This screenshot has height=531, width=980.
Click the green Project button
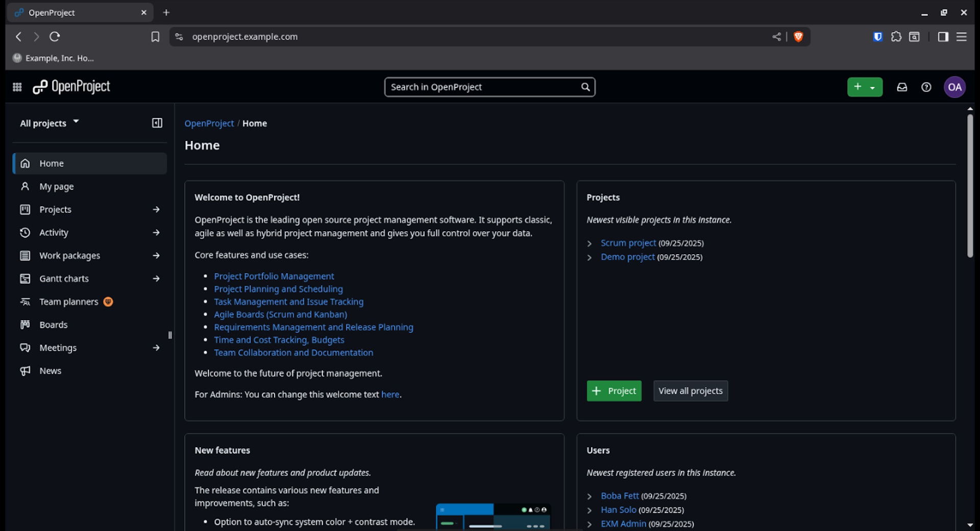(x=614, y=391)
